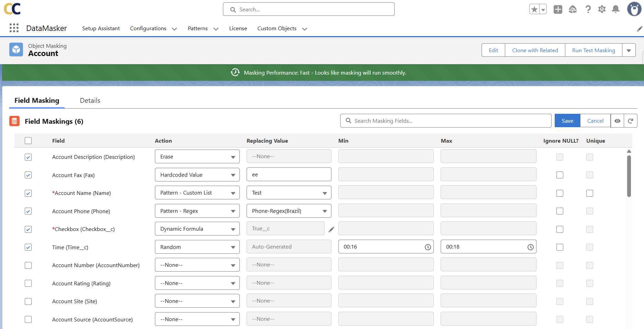644x329 pixels.
Task: Refresh field maskings using the refresh icon
Action: point(631,121)
